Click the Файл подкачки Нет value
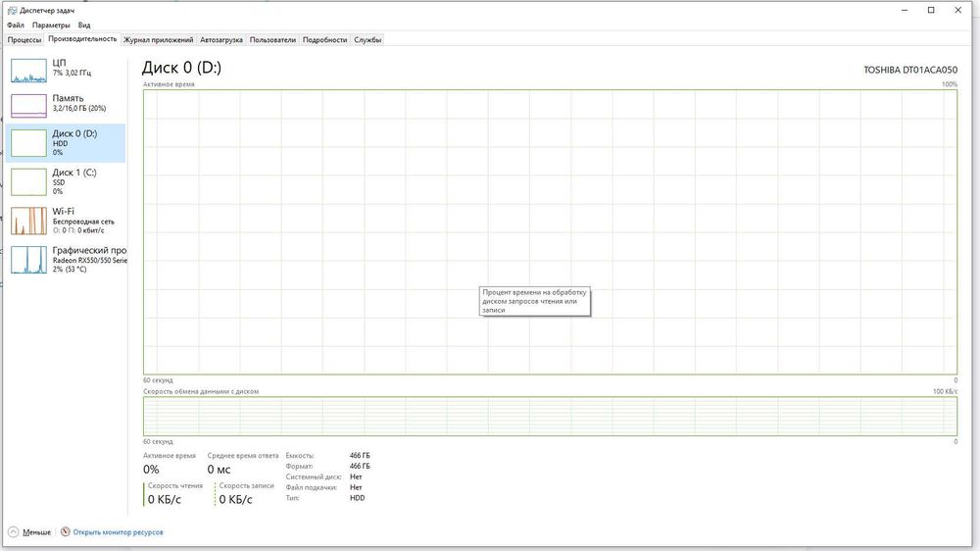The image size is (980, 551). tap(356, 487)
